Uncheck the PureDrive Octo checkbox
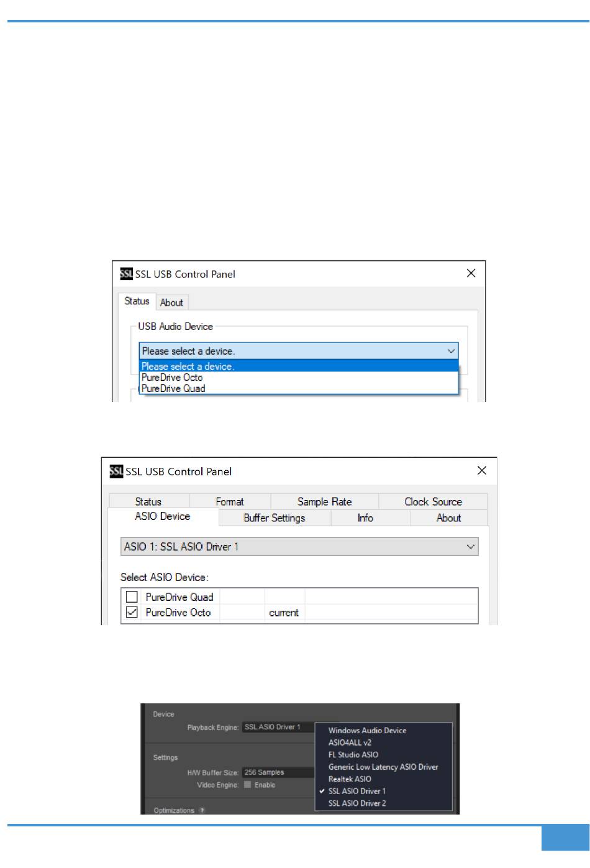Screen dimensions: 590x868 [x=132, y=613]
